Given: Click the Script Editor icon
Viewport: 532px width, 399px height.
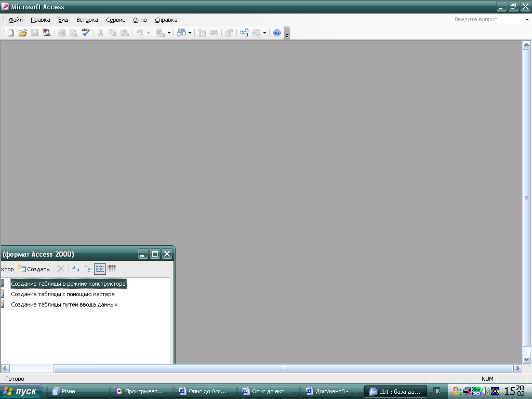Looking at the screenshot, I should [214, 33].
